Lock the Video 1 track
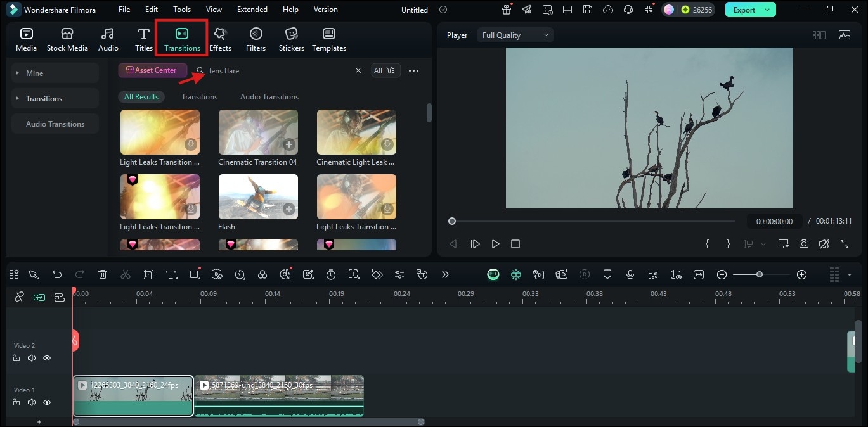The image size is (868, 427). pyautogui.click(x=16, y=402)
